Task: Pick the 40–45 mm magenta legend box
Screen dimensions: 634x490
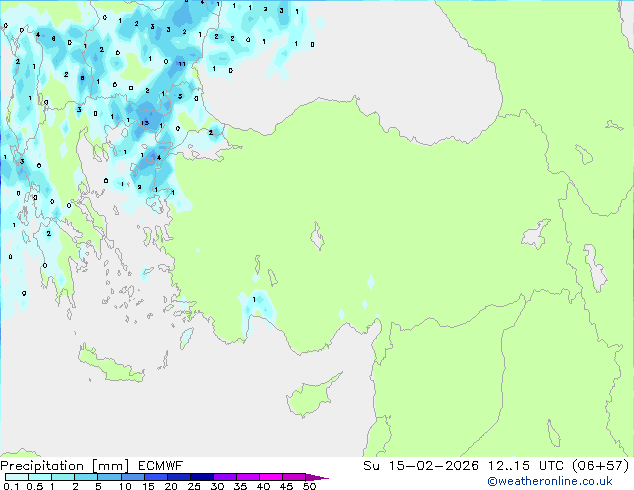Action: click(271, 477)
